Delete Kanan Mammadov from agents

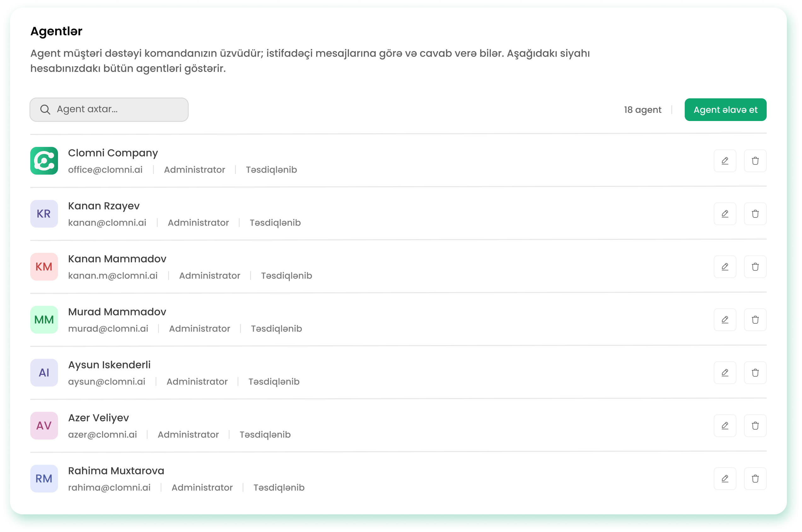(x=755, y=267)
